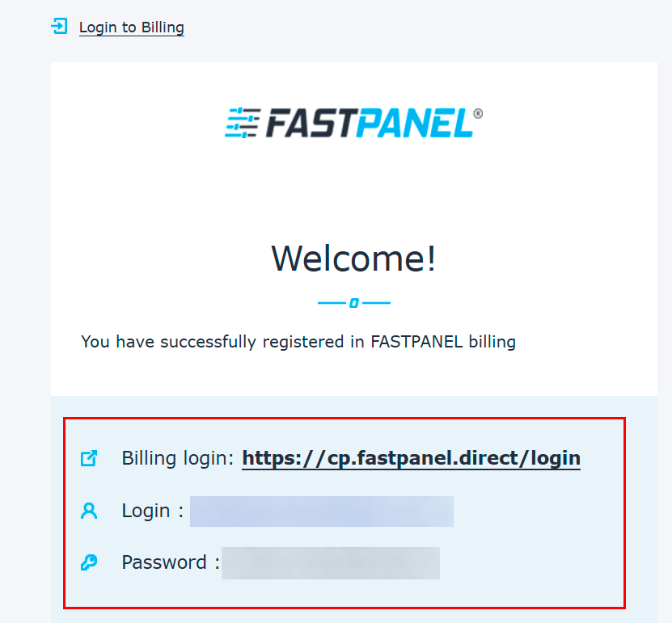The width and height of the screenshot is (672, 623).
Task: Click the "Password :" label text
Action: (170, 562)
